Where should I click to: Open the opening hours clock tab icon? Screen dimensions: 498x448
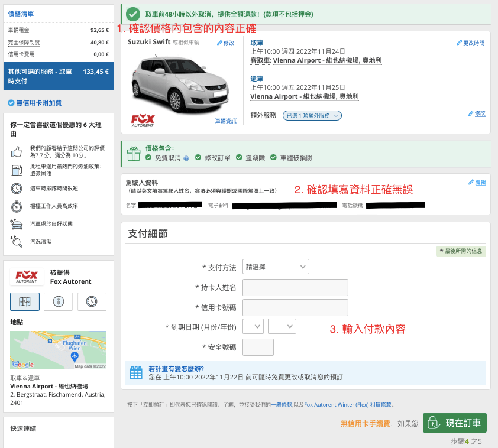pos(92,301)
